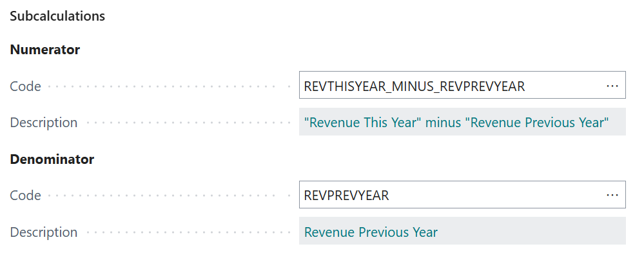Click the Description label under Denominator
The width and height of the screenshot is (644, 262).
(44, 232)
